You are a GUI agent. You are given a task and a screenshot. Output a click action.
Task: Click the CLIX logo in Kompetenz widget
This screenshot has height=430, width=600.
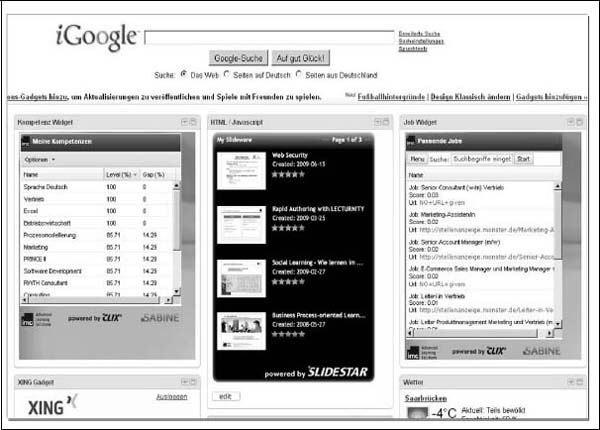click(x=111, y=318)
